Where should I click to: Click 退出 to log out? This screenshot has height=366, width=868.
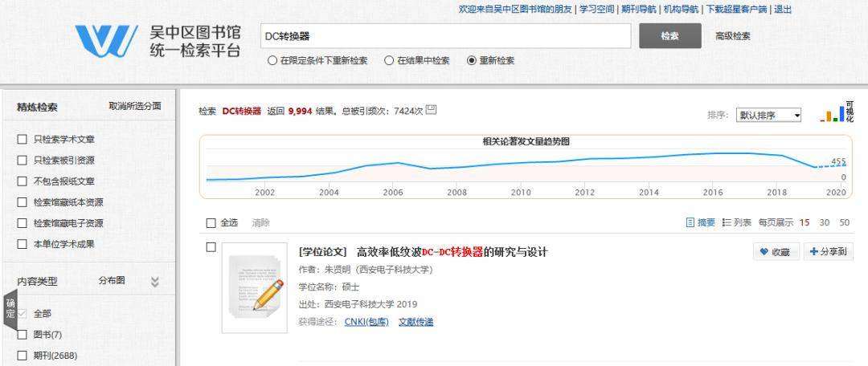783,9
